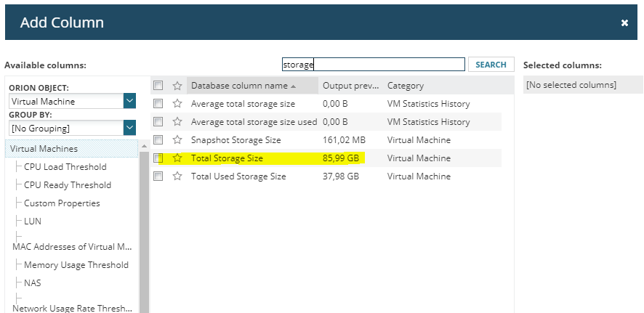This screenshot has height=313, width=644.
Task: Select CPU Load Threshold in tree
Action: (65, 167)
